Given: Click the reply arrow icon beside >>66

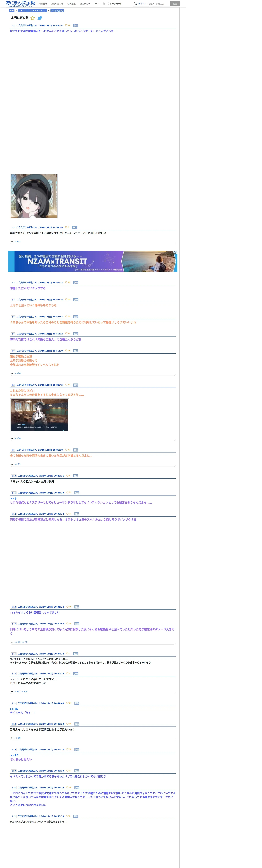Looking at the screenshot, I should pyautogui.click(x=12, y=438).
